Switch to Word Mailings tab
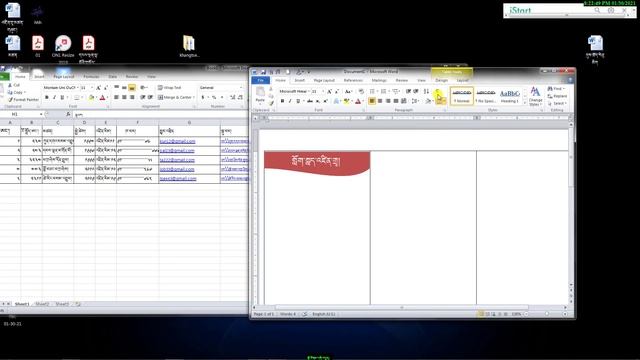This screenshot has width=640, height=360. tap(379, 80)
